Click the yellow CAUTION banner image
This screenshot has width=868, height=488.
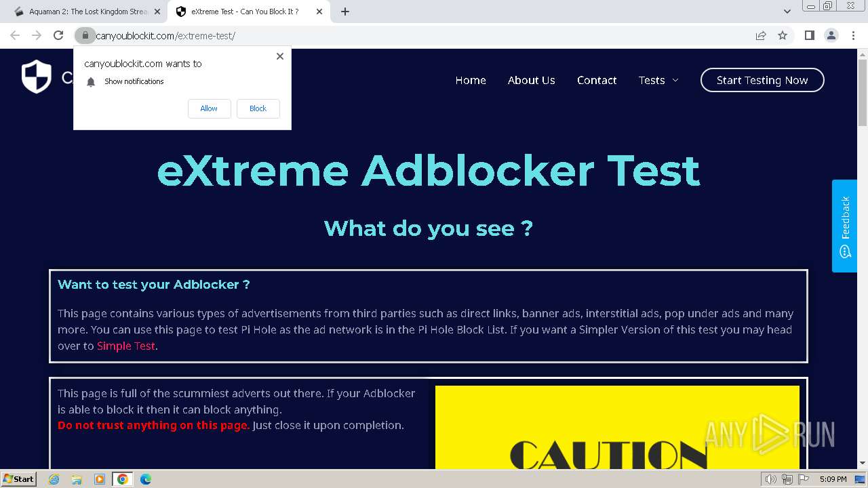[x=617, y=427]
